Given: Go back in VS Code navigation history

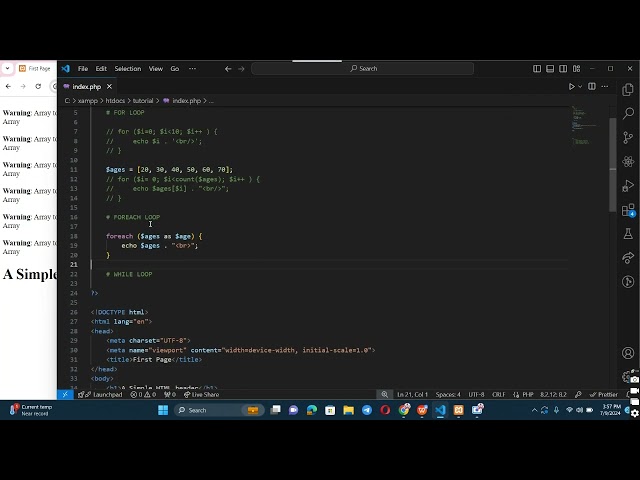Looking at the screenshot, I should 228,69.
